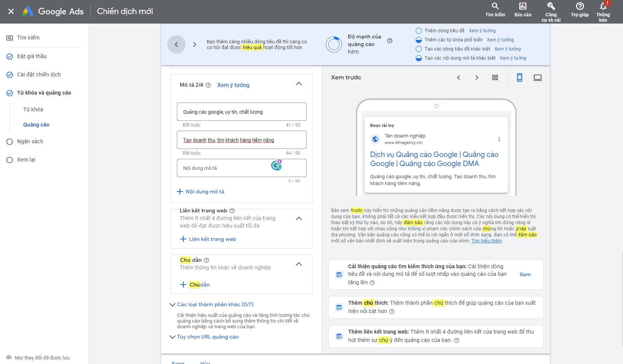Image resolution: width=623 pixels, height=364 pixels.
Task: Click help icon beside Liên kết trang web
Action: tap(232, 211)
